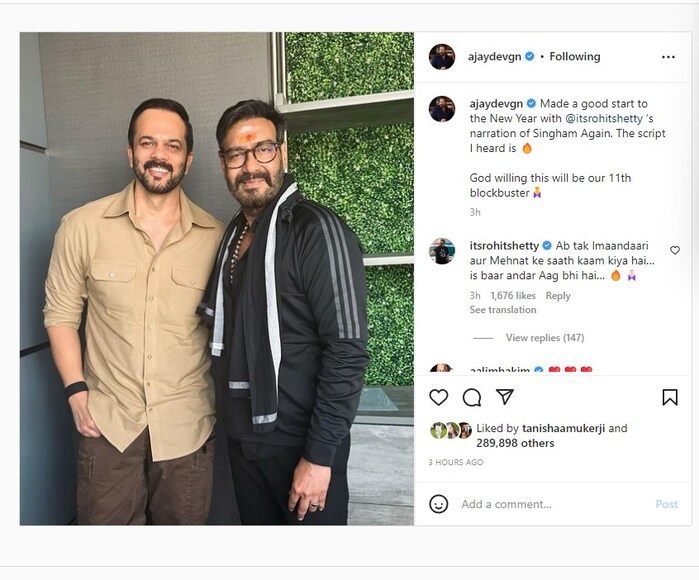Viewport: 699px width, 580px height.
Task: Save the post with the bookmark icon
Action: (x=670, y=397)
